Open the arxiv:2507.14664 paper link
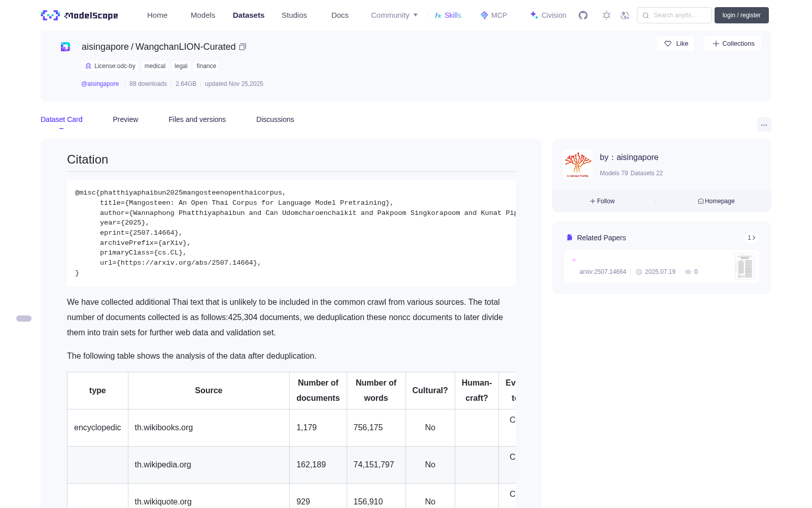Image resolution: width=812 pixels, height=508 pixels. 603,272
